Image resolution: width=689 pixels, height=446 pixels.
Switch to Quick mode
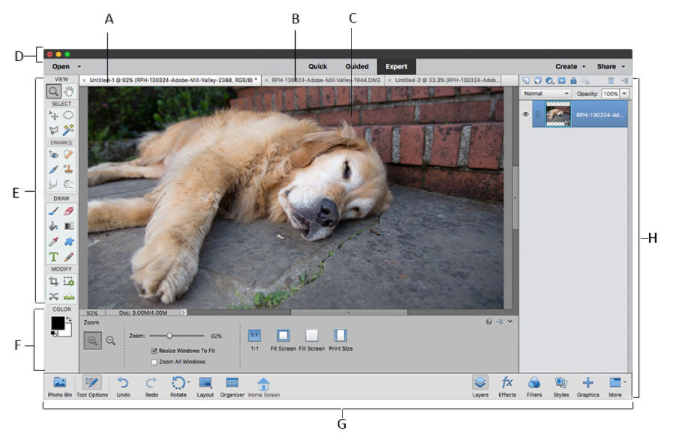coord(317,67)
